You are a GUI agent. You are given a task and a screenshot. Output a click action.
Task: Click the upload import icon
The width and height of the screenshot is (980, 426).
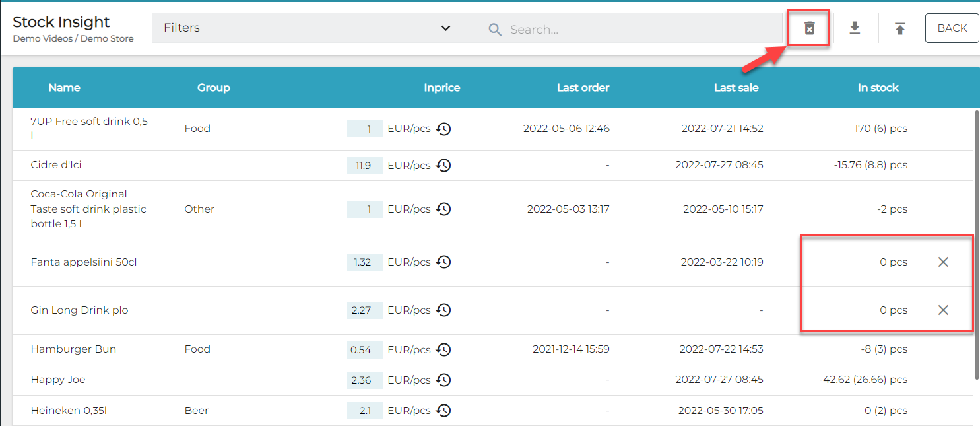899,28
